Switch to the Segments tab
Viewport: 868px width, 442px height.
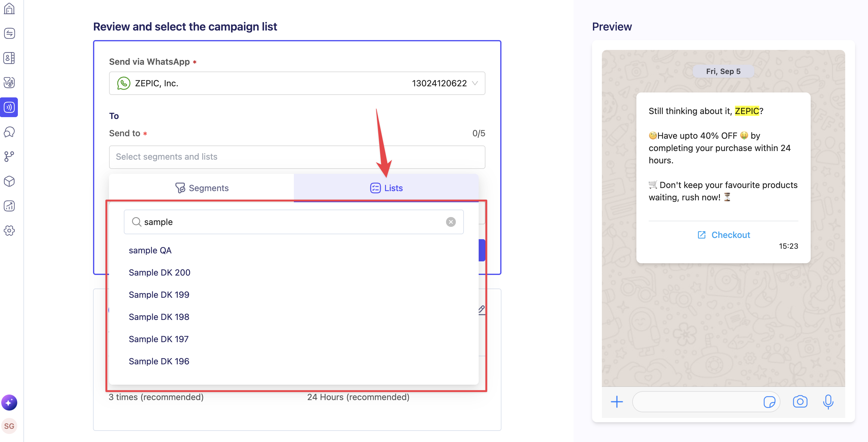(201, 188)
